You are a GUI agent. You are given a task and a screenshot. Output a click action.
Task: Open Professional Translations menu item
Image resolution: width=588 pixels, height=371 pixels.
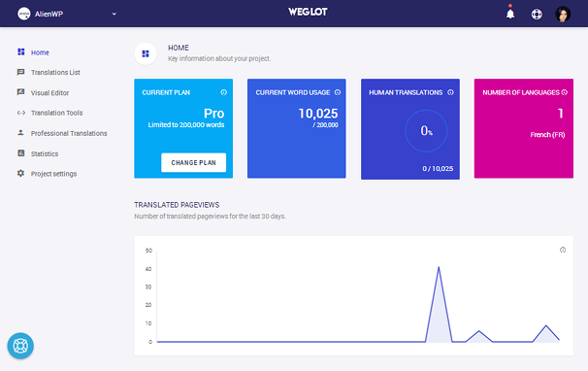[x=69, y=133]
